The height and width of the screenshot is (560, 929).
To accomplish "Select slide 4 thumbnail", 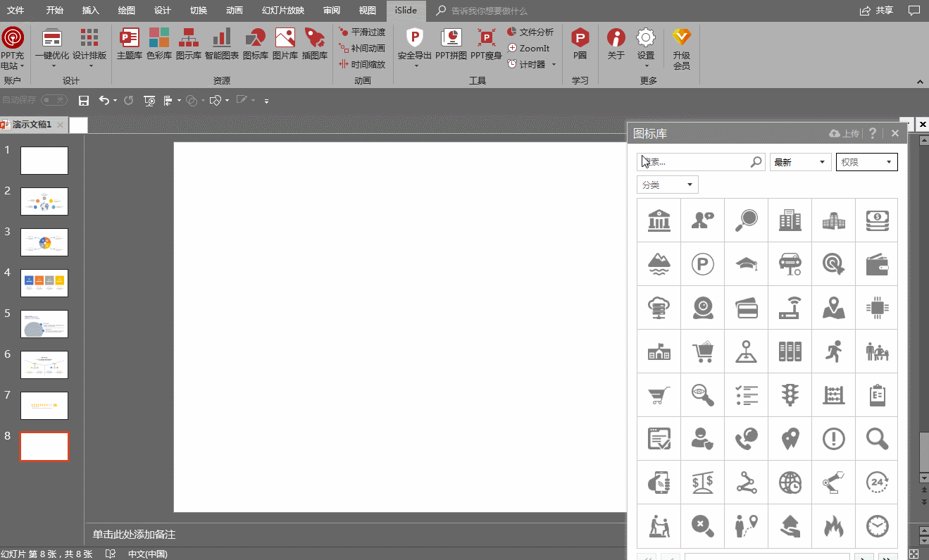I will point(44,283).
